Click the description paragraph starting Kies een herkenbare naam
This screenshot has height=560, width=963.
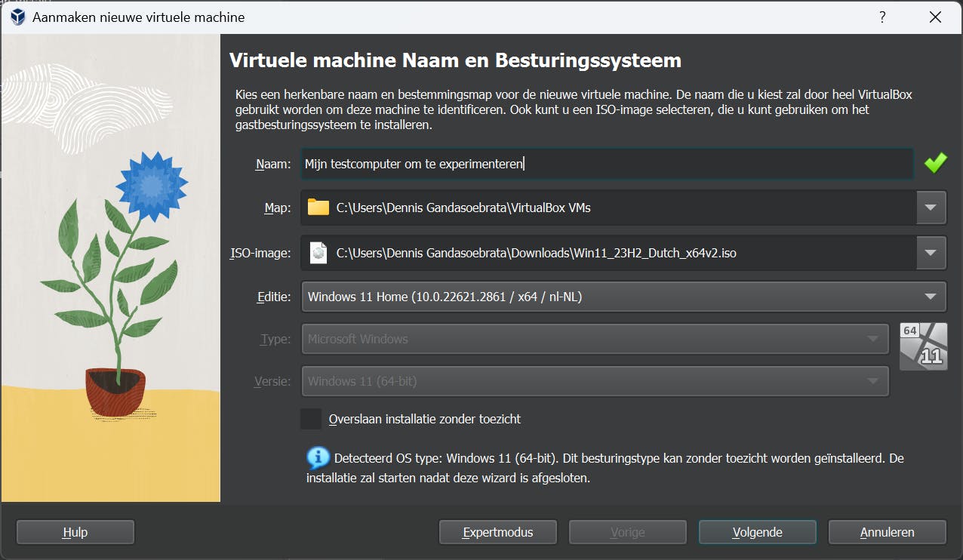(x=574, y=110)
